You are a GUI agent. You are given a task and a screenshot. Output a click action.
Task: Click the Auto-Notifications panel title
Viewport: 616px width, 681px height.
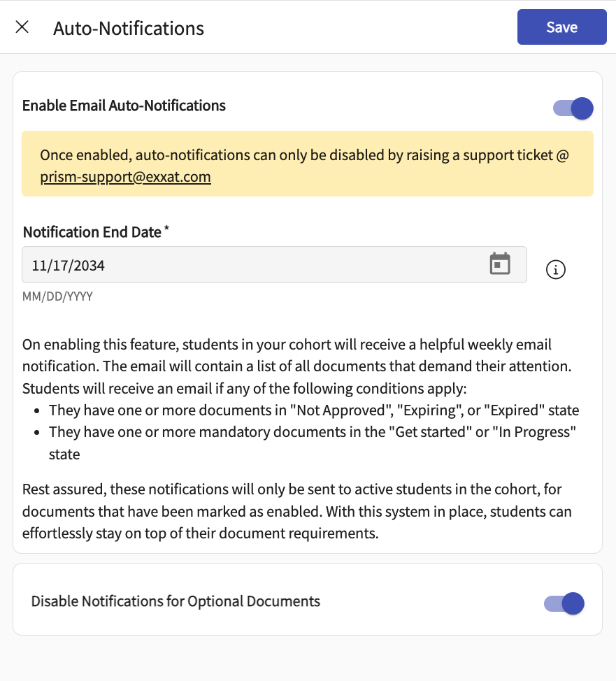(x=129, y=28)
